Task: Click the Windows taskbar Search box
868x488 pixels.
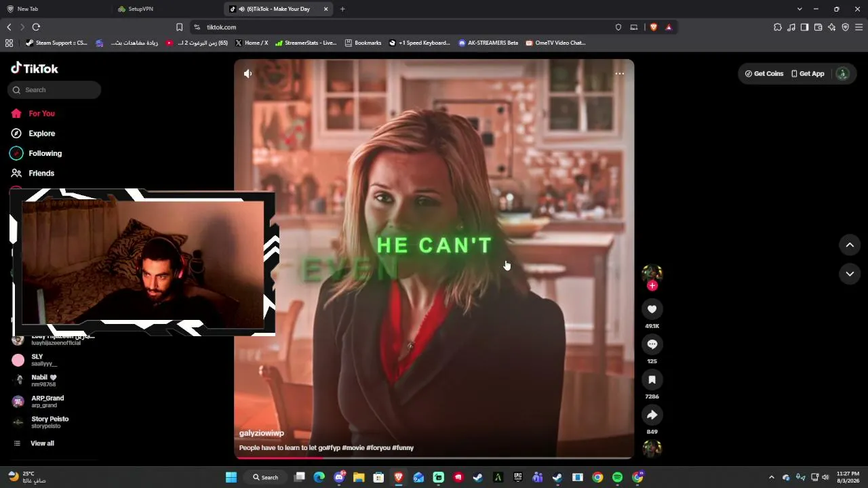Action: point(265,477)
